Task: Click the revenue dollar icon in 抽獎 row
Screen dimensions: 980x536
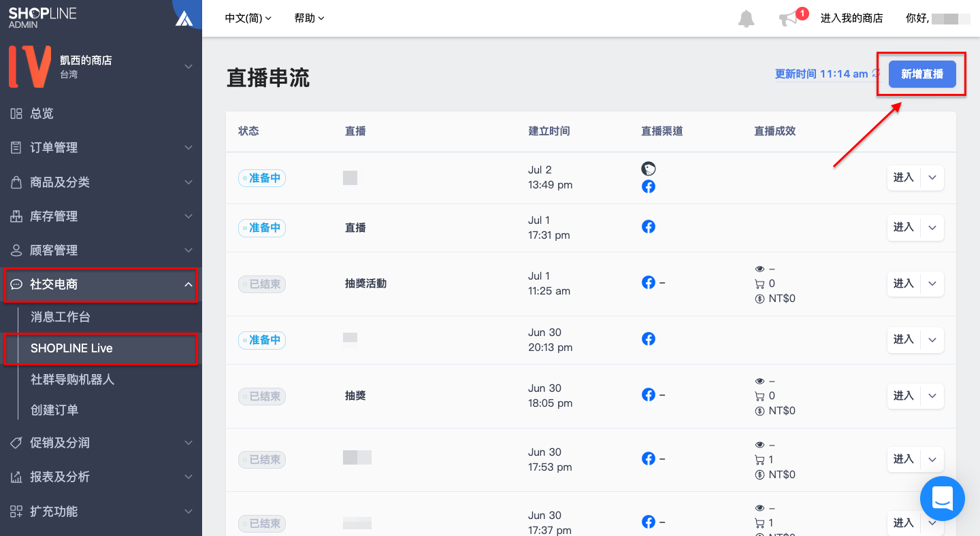Action: [x=760, y=411]
